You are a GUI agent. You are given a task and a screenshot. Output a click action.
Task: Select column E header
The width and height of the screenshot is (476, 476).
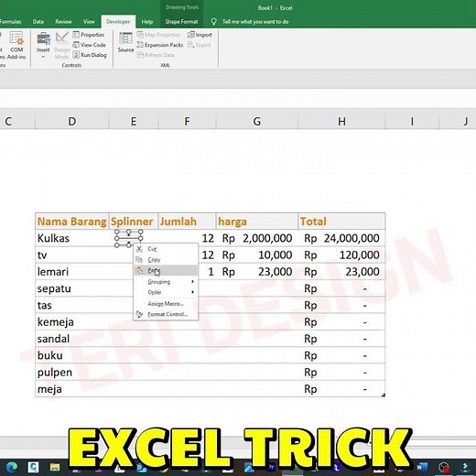click(134, 122)
